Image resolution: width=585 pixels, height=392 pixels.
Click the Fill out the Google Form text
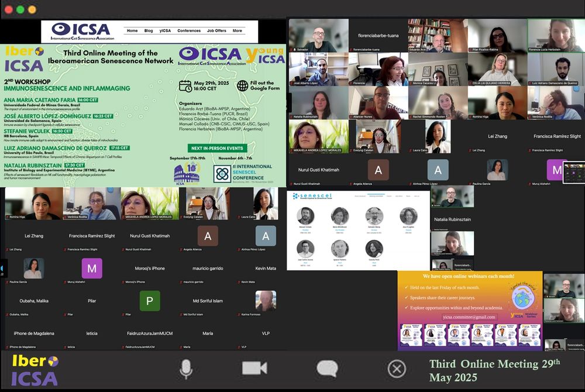(264, 85)
